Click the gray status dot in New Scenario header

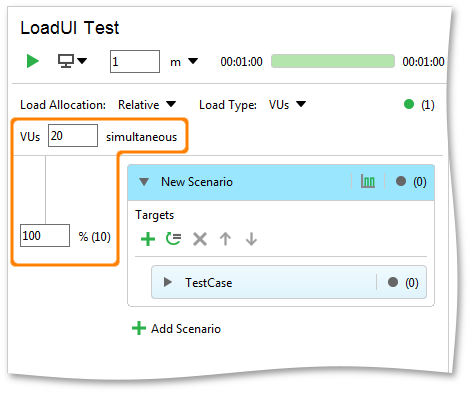(x=401, y=181)
